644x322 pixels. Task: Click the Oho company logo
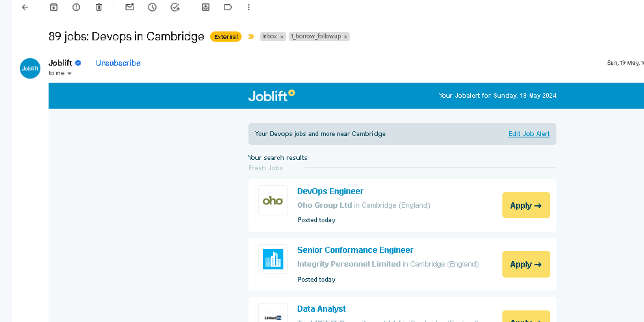tap(272, 200)
